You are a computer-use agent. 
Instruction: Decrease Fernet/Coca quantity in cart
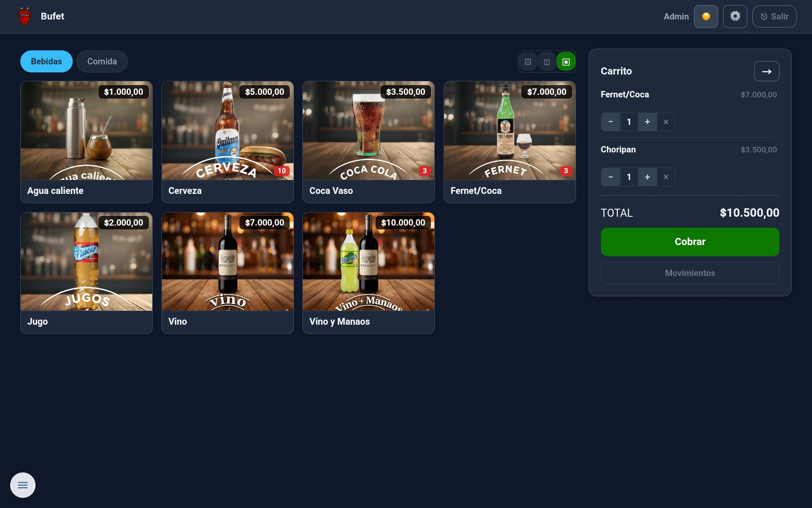click(611, 122)
